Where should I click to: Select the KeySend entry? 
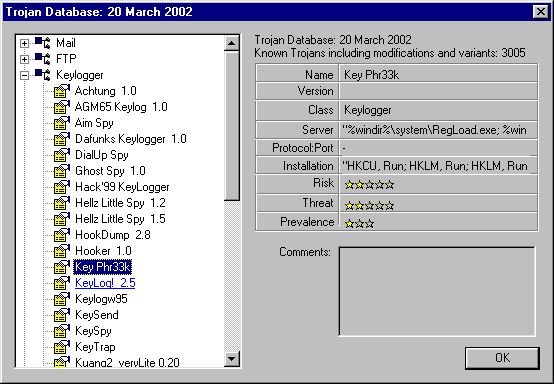pyautogui.click(x=97, y=315)
